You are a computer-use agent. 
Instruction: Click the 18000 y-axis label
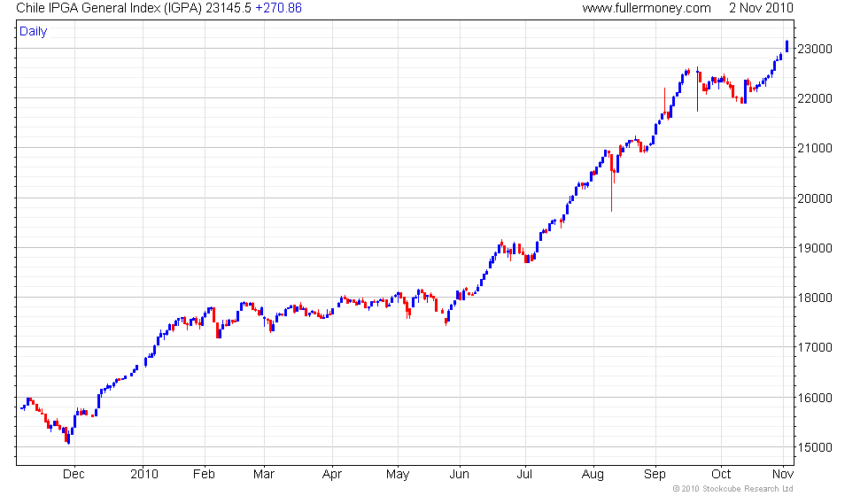[x=814, y=298]
